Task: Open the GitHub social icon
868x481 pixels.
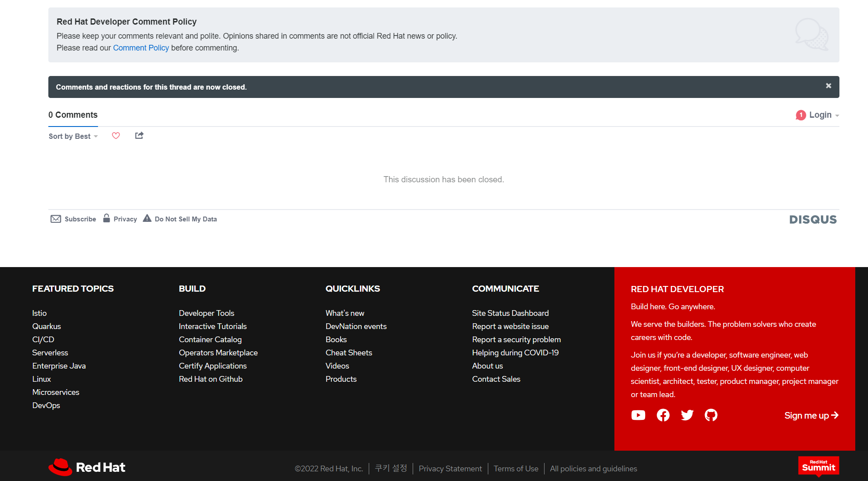Action: click(711, 415)
